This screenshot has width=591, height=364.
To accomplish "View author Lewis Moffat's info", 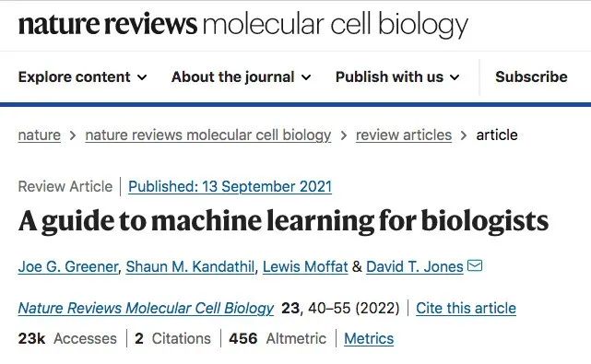I will pyautogui.click(x=305, y=267).
